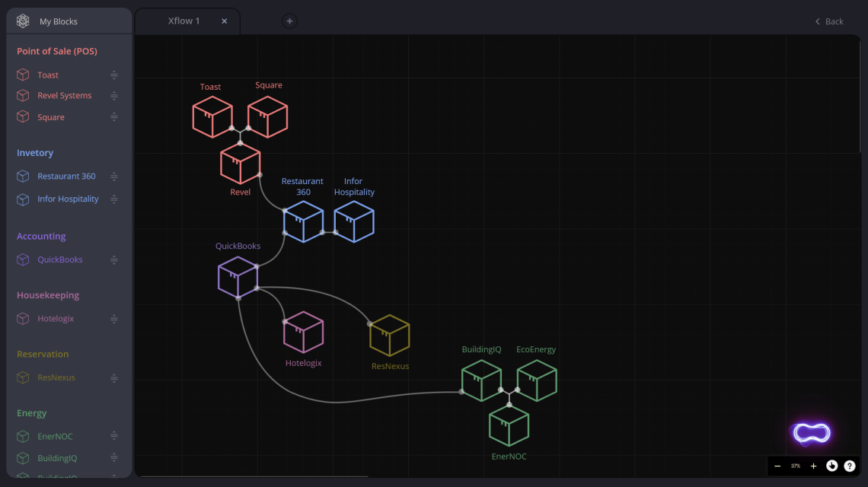Click the Back link at top right

tap(829, 21)
